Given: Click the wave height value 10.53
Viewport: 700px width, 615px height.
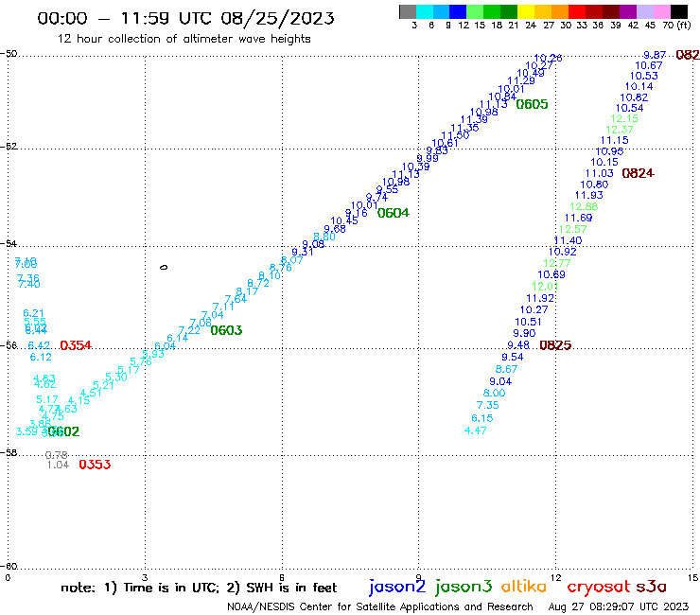Looking at the screenshot, I should coord(644,76).
